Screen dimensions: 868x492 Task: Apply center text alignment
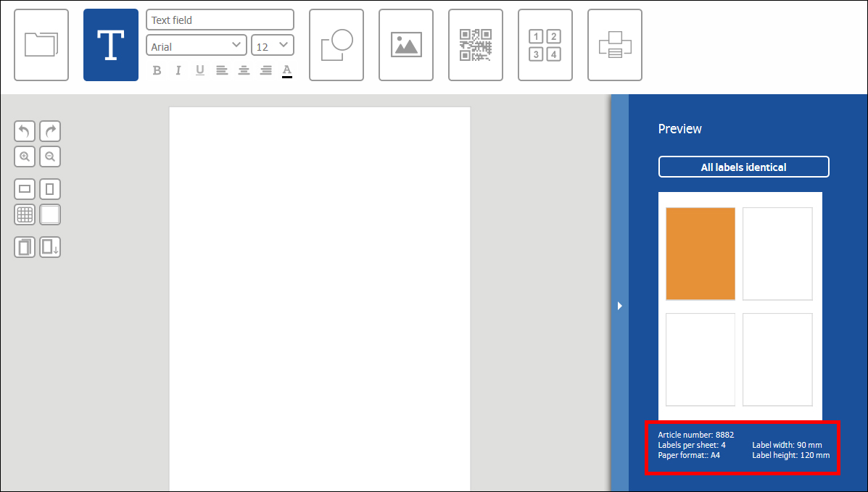click(x=244, y=70)
